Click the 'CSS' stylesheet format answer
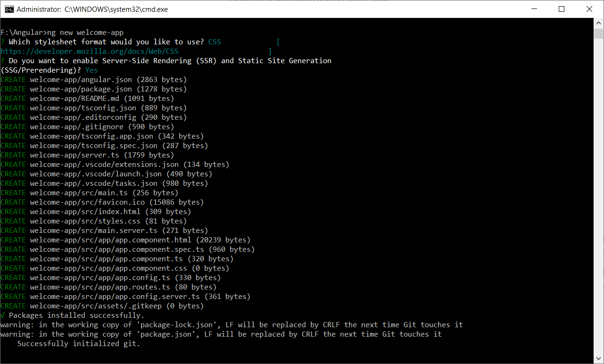 [215, 42]
